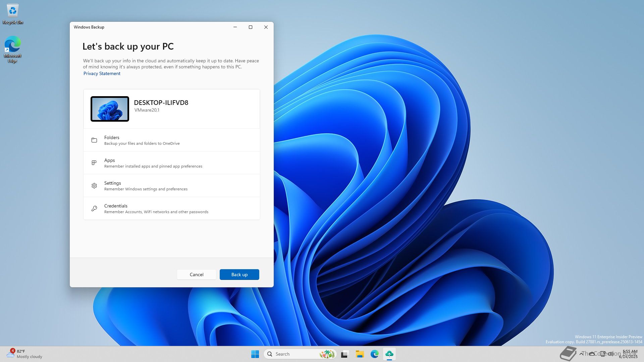Click the Settings gear icon in list

coord(94,186)
